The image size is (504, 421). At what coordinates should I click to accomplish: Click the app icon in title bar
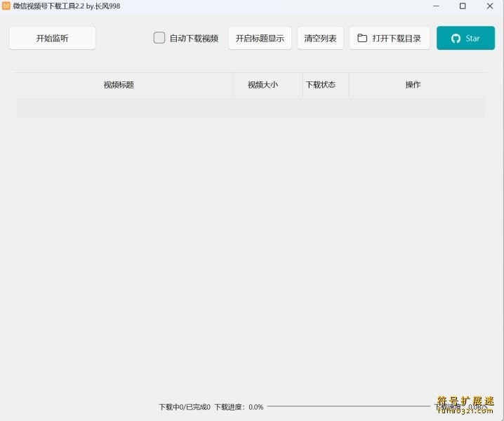tap(6, 6)
